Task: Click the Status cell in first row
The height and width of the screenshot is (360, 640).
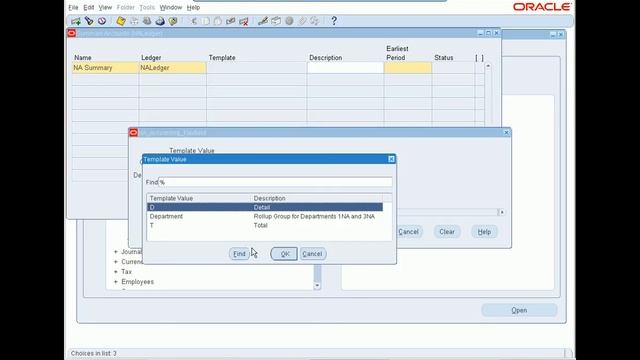Action: coord(453,68)
